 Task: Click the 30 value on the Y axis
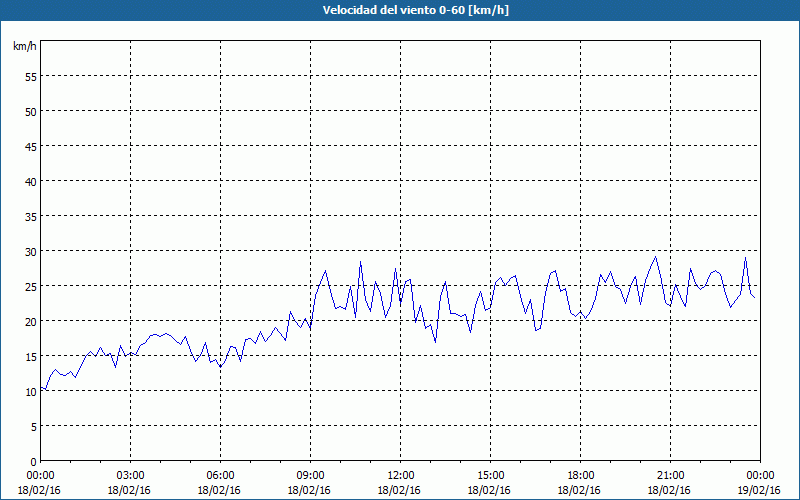[31, 252]
